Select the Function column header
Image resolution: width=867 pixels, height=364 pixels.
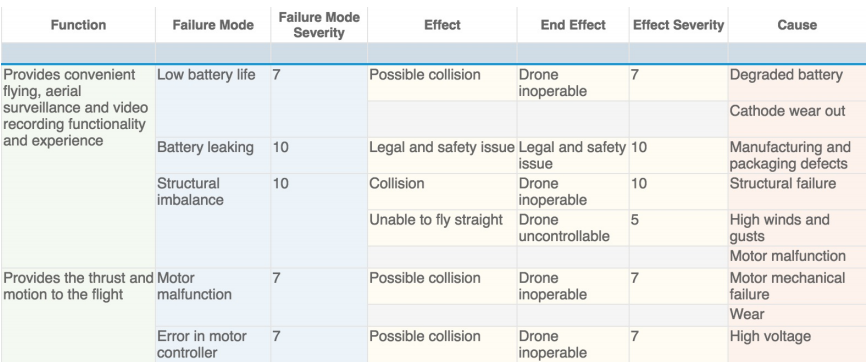click(78, 25)
